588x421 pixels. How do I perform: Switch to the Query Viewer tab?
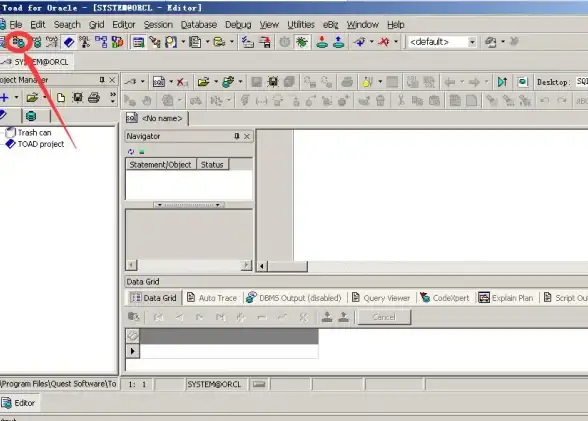coord(381,298)
